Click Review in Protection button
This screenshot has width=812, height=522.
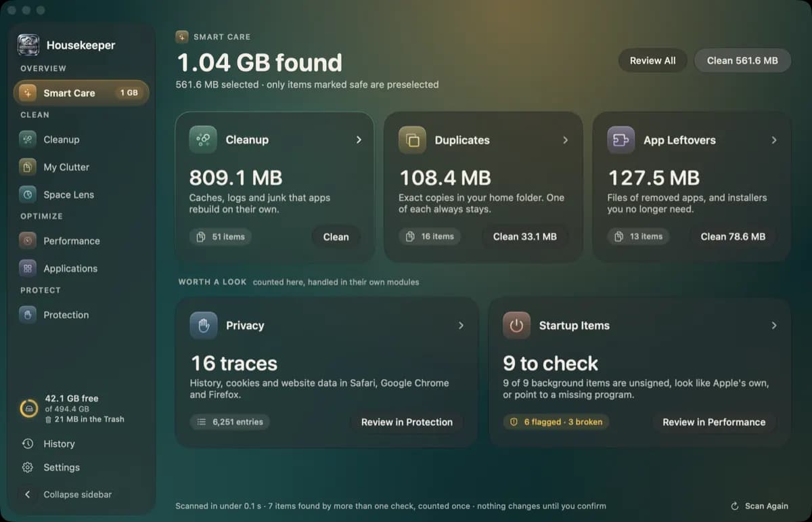pyautogui.click(x=407, y=422)
